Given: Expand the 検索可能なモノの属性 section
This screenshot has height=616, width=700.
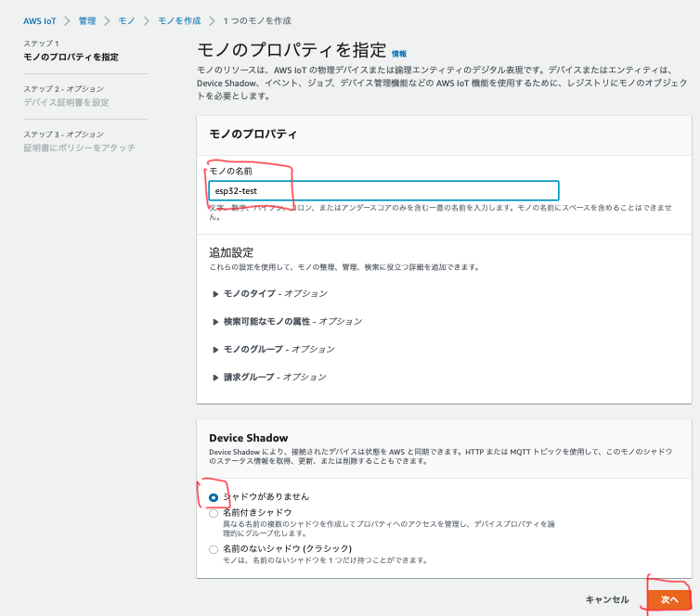Looking at the screenshot, I should pos(288,321).
